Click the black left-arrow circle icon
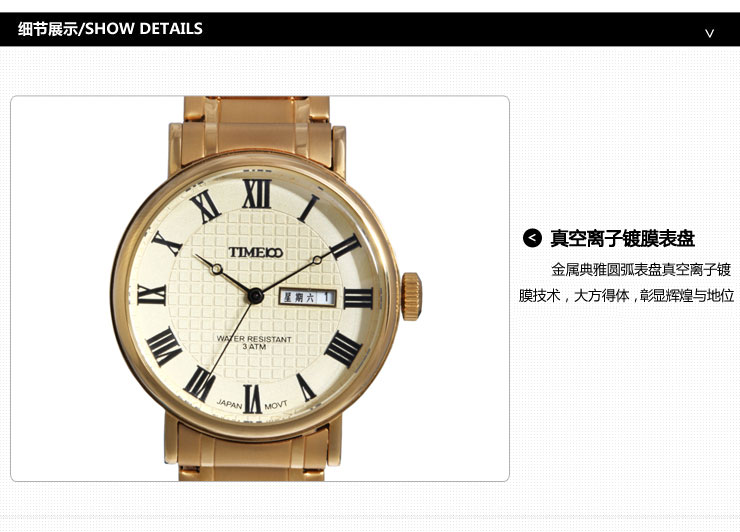740x532 pixels. click(x=532, y=238)
